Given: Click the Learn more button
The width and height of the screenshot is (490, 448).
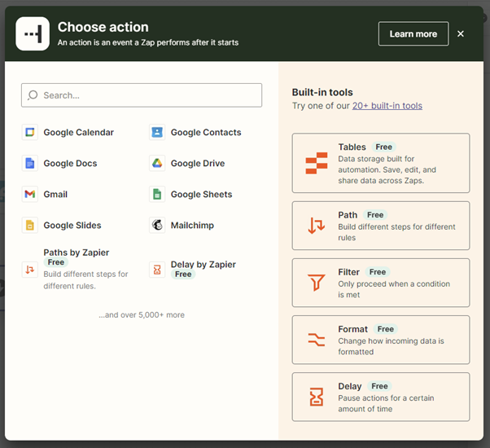Looking at the screenshot, I should 413,34.
